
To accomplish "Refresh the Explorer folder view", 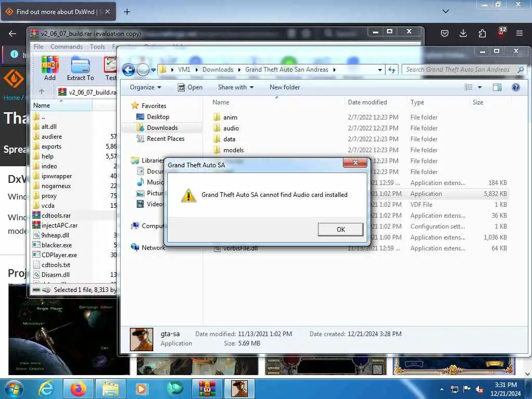I will (x=392, y=70).
